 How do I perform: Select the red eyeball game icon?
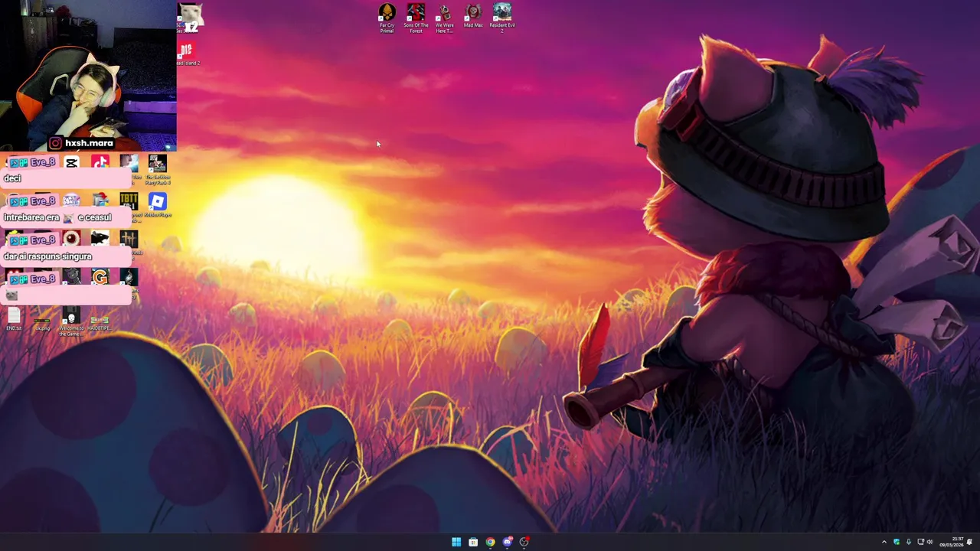point(71,239)
